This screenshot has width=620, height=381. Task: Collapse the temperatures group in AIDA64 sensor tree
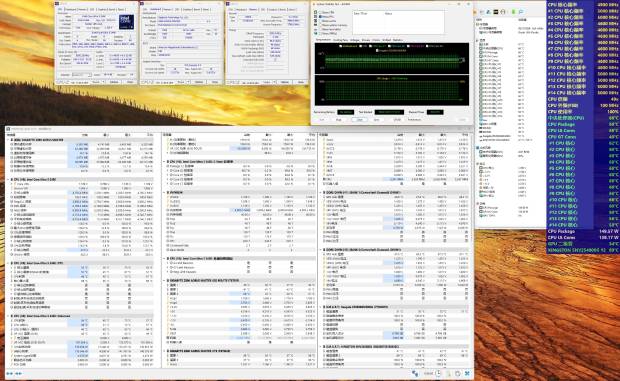tap(478, 40)
